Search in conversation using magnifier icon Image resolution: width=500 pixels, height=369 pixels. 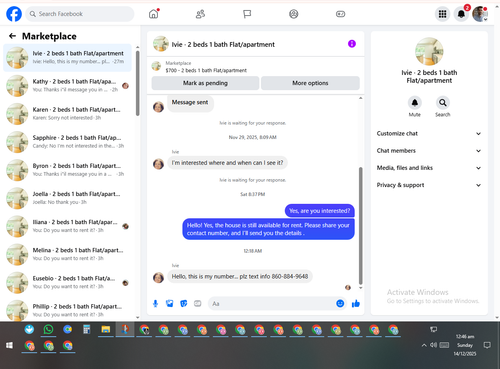coord(443,103)
